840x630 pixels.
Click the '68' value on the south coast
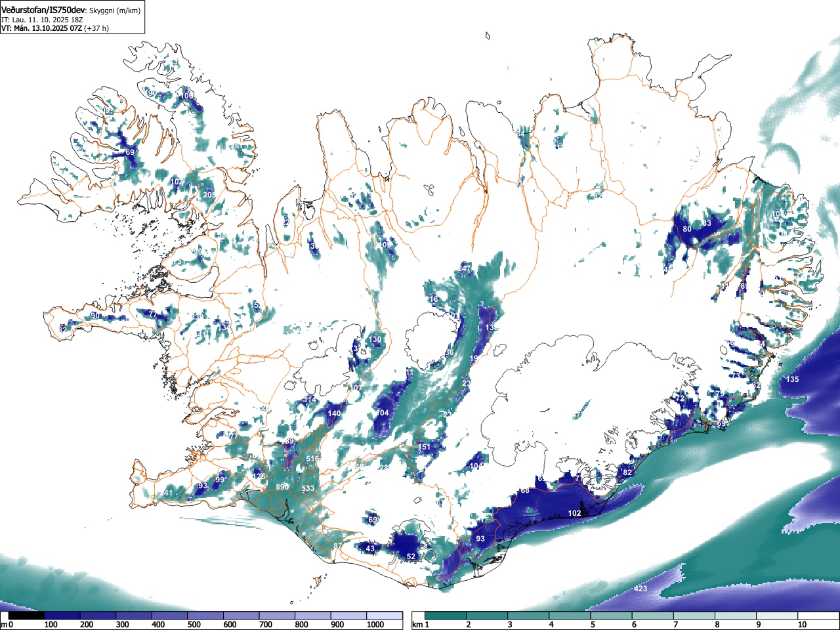coord(525,491)
